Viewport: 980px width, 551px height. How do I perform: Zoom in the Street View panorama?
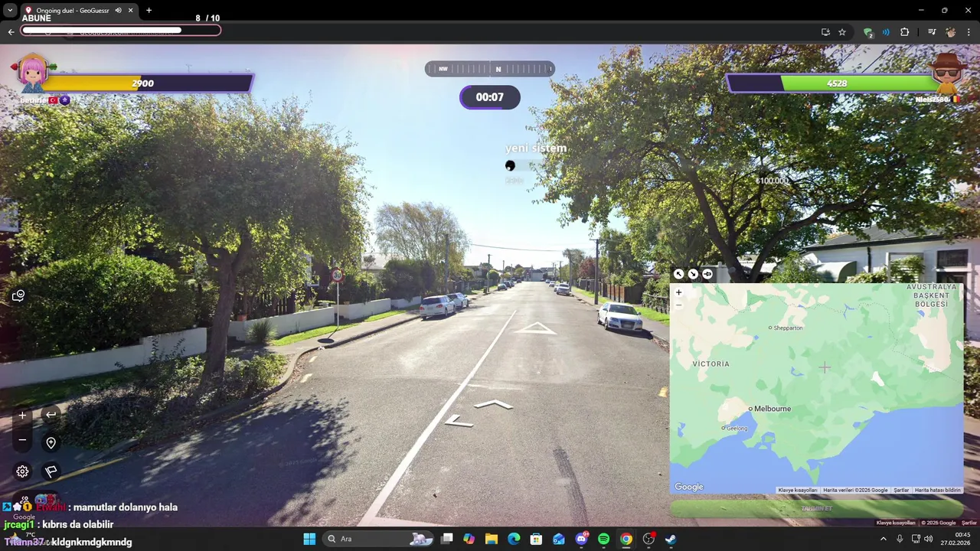pos(22,415)
